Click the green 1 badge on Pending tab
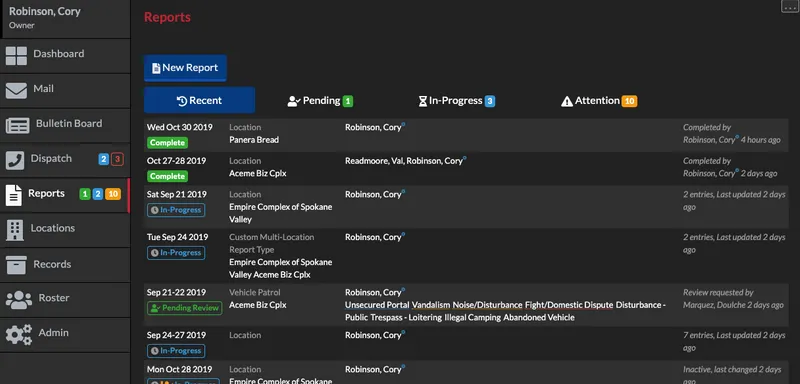The height and width of the screenshot is (384, 800). tap(347, 101)
